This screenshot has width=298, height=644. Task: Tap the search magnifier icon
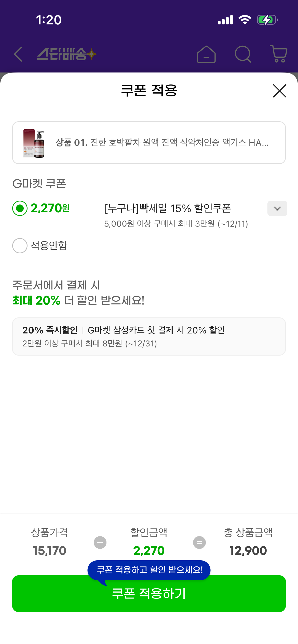point(243,54)
